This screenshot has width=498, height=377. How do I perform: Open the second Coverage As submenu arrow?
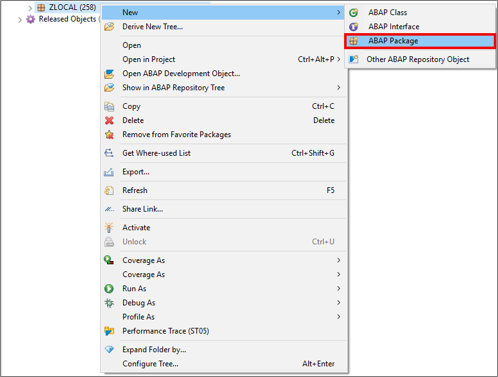pos(339,274)
